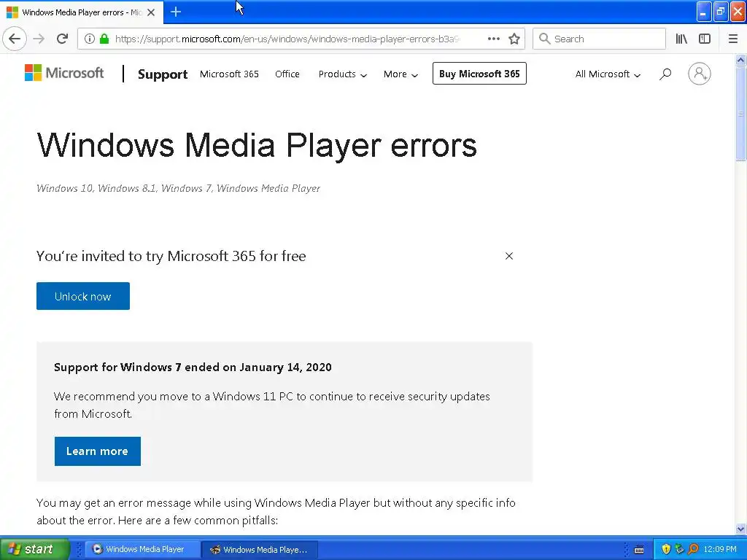Select the Windows Media Player errors tab
Viewport: 747px width, 560px height.
click(x=82, y=12)
